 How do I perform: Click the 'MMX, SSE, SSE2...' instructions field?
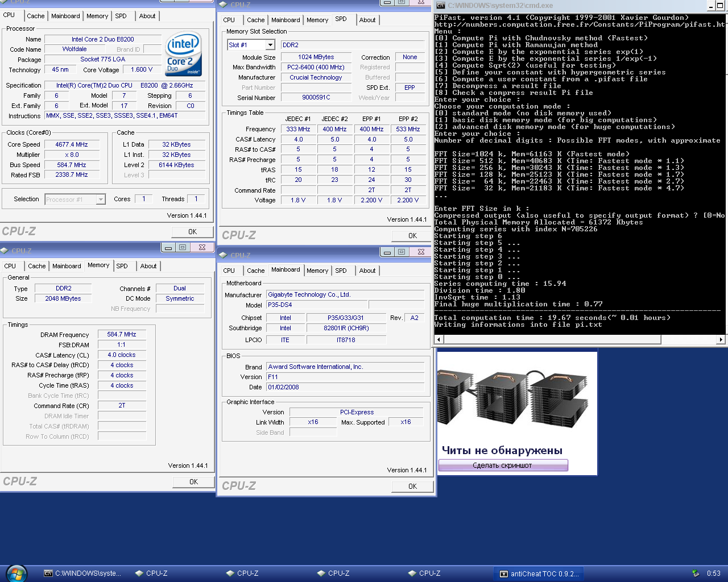[x=125, y=116]
